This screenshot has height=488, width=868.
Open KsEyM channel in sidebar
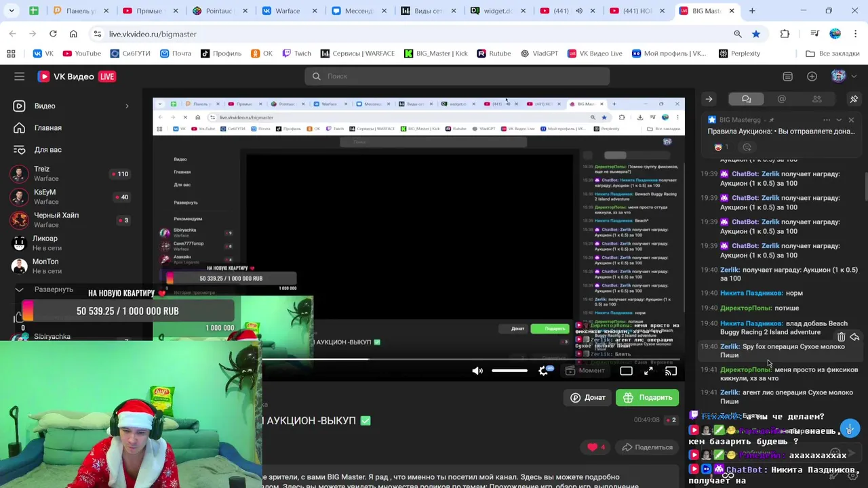(x=71, y=197)
